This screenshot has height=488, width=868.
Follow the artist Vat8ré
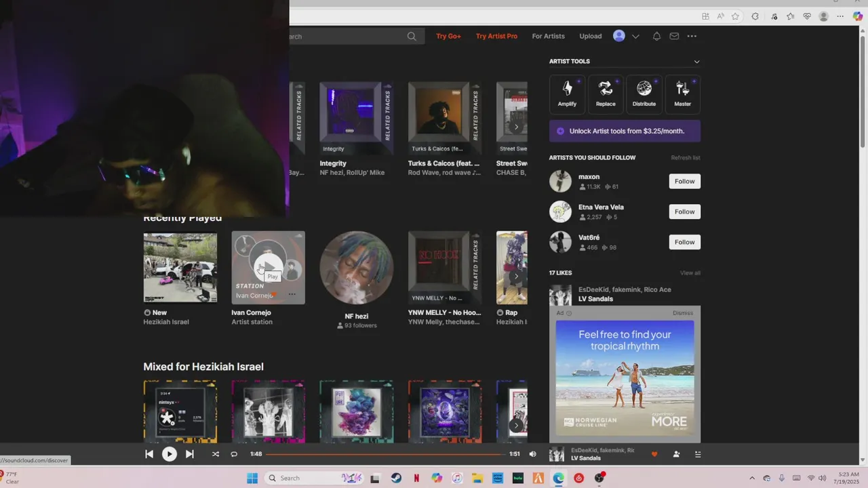point(684,242)
